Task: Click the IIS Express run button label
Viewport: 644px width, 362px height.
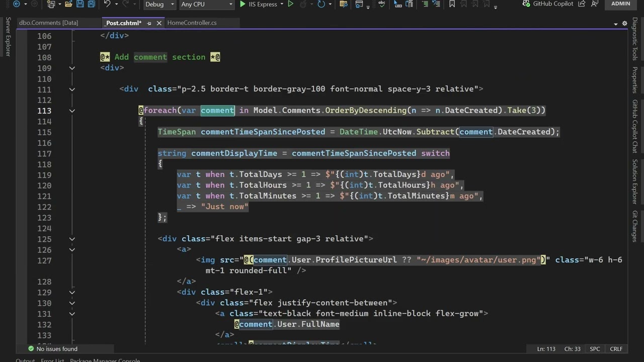Action: click(x=263, y=4)
